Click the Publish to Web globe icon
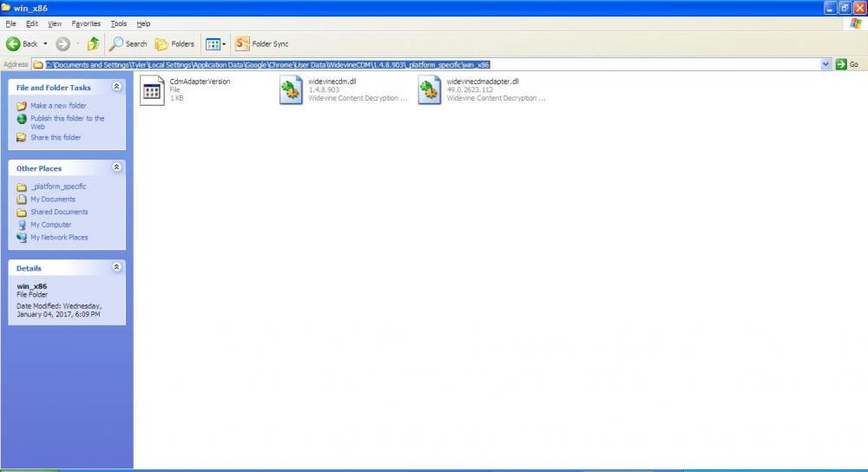This screenshot has height=472, width=868. 22,118
